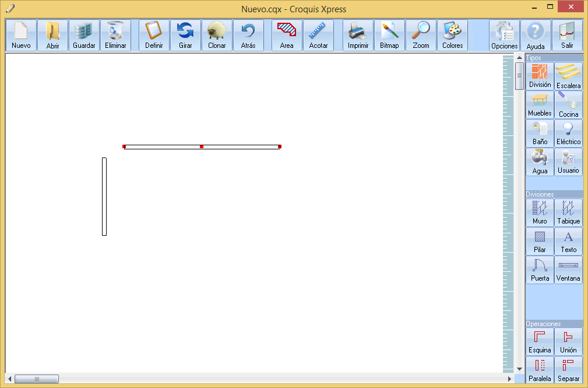Select the Eléctrico type category
Viewport: 588px width, 388px height.
tap(568, 134)
